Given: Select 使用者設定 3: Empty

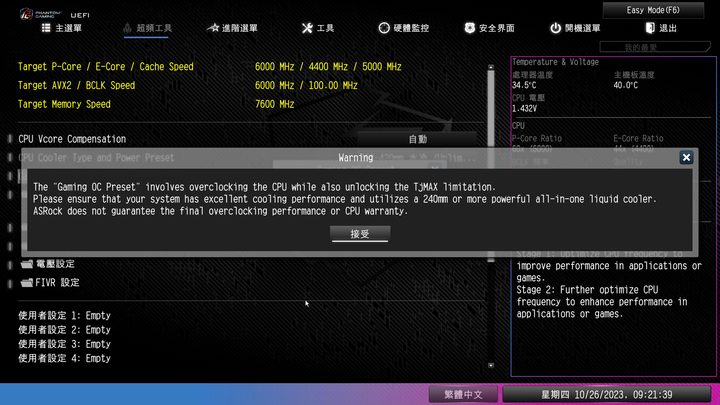Looking at the screenshot, I should click(64, 344).
